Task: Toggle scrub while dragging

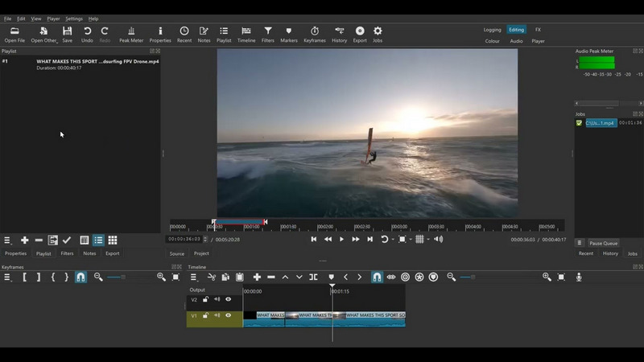Action: coord(391,277)
